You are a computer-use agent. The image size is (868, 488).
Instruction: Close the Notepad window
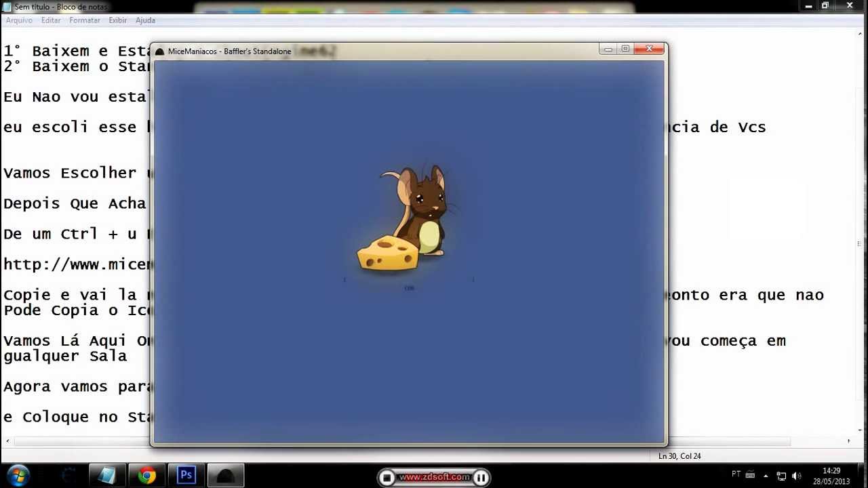click(850, 5)
